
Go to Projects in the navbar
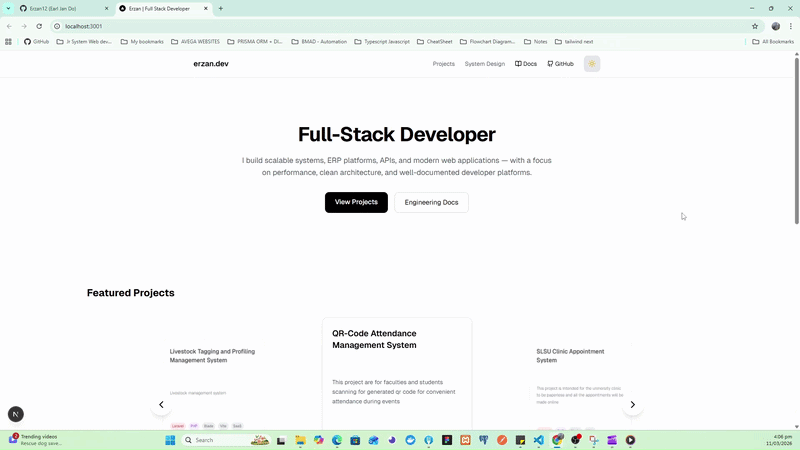[x=443, y=64]
